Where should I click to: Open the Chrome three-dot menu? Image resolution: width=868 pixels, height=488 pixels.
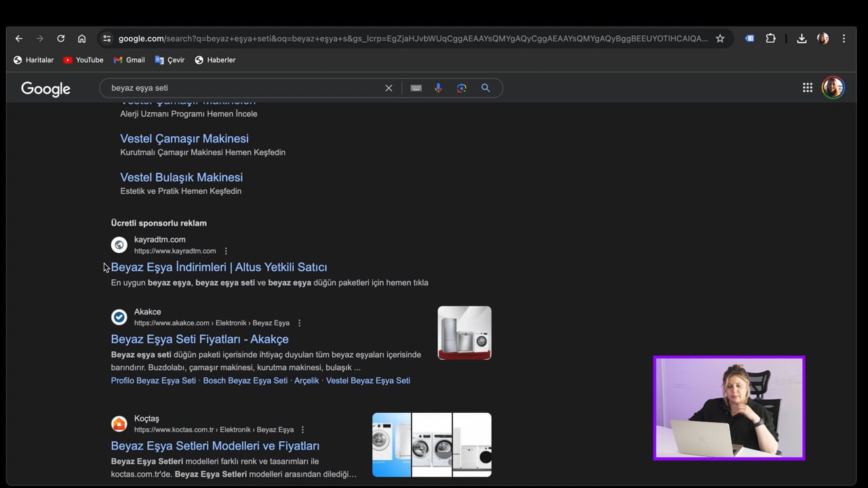[844, 39]
